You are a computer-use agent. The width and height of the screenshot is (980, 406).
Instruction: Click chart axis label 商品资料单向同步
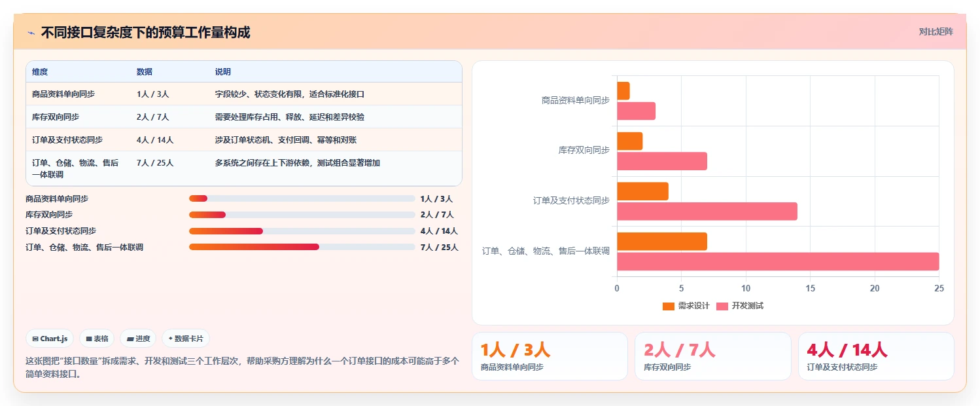576,100
